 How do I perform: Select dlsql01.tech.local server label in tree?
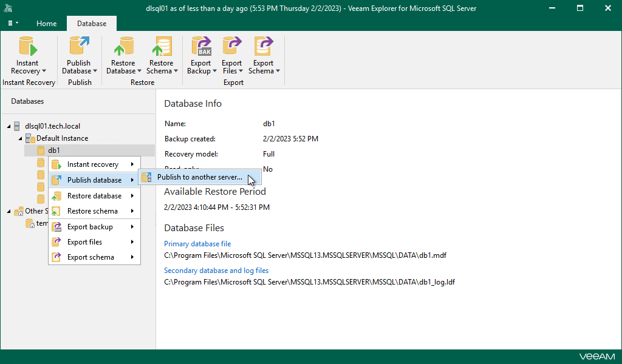(52, 126)
